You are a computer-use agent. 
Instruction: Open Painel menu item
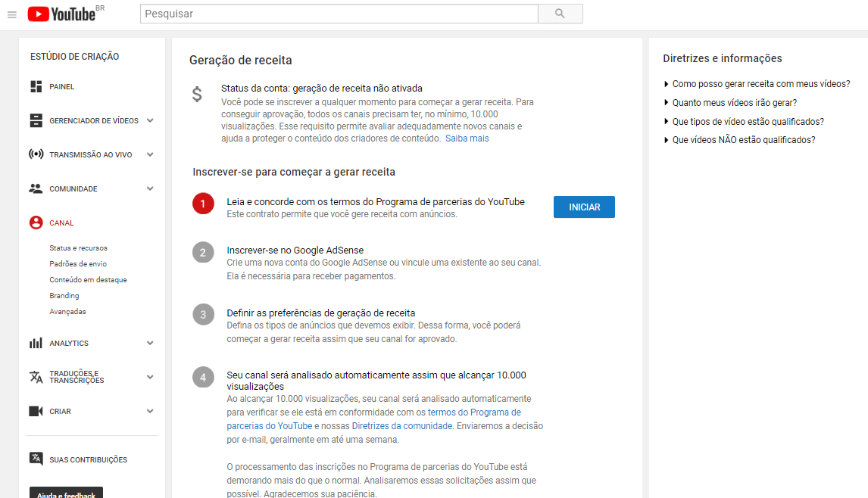[61, 87]
